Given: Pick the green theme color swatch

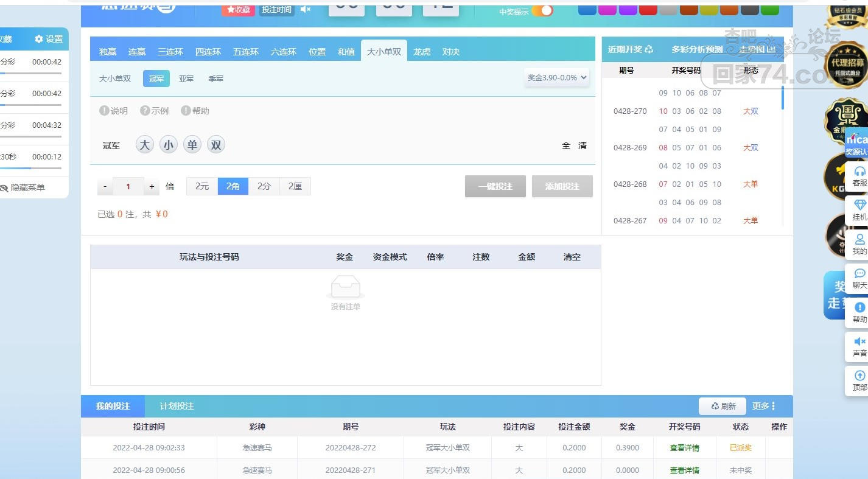Looking at the screenshot, I should click(769, 9).
